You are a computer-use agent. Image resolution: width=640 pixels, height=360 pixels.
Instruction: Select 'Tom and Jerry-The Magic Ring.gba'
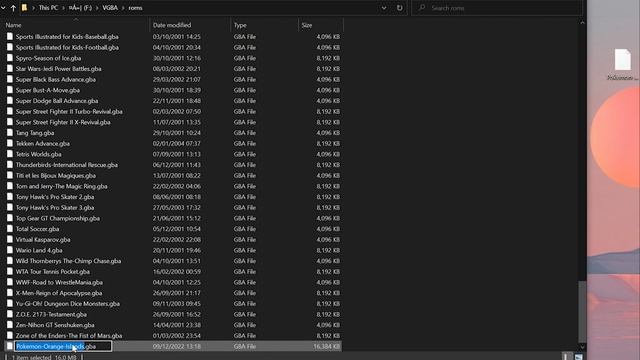point(62,186)
